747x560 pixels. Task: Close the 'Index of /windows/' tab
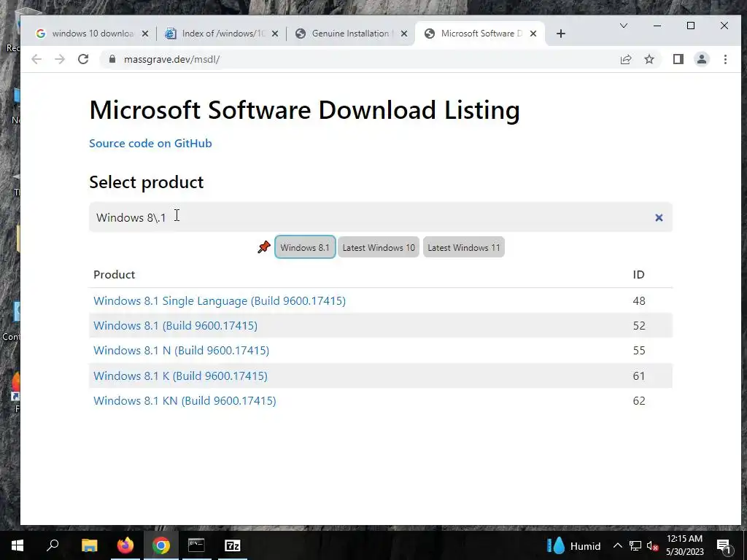coord(275,34)
